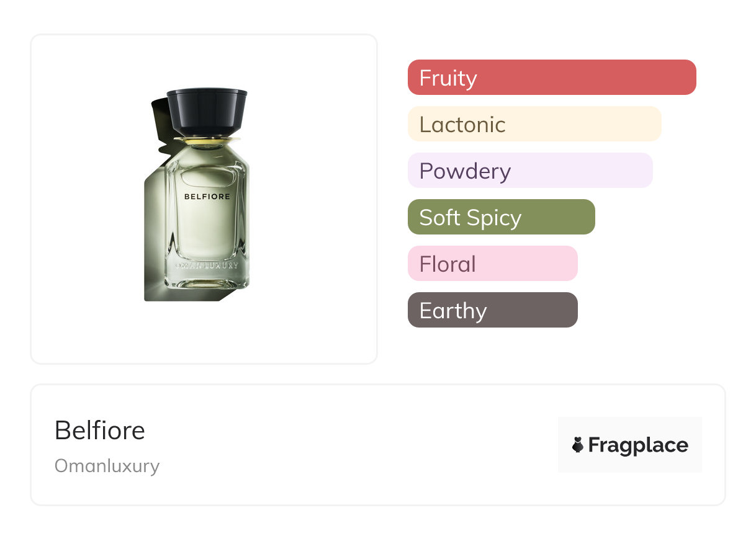Select the pink Floral accord bar
Screen dimensions: 756x536
click(x=492, y=264)
